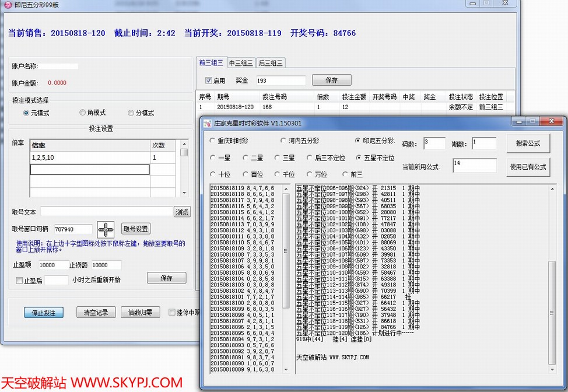Tick the 止盈后 checkbox
Image resolution: width=568 pixels, height=392 pixels.
[x=20, y=280]
